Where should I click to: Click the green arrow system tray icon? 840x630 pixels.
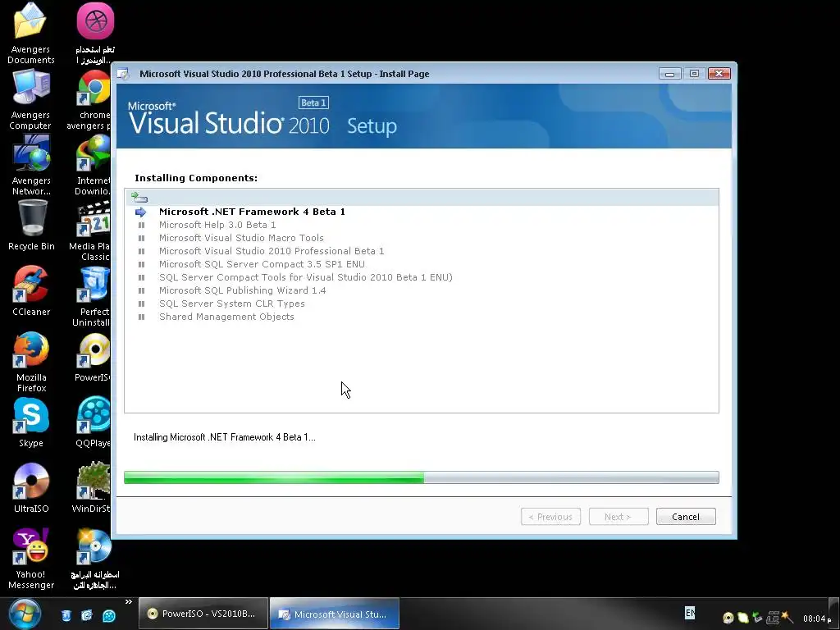[757, 618]
